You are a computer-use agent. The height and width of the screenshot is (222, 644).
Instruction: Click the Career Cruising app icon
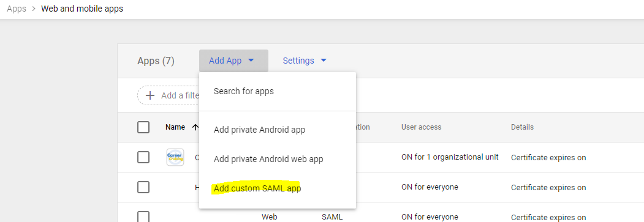[175, 157]
